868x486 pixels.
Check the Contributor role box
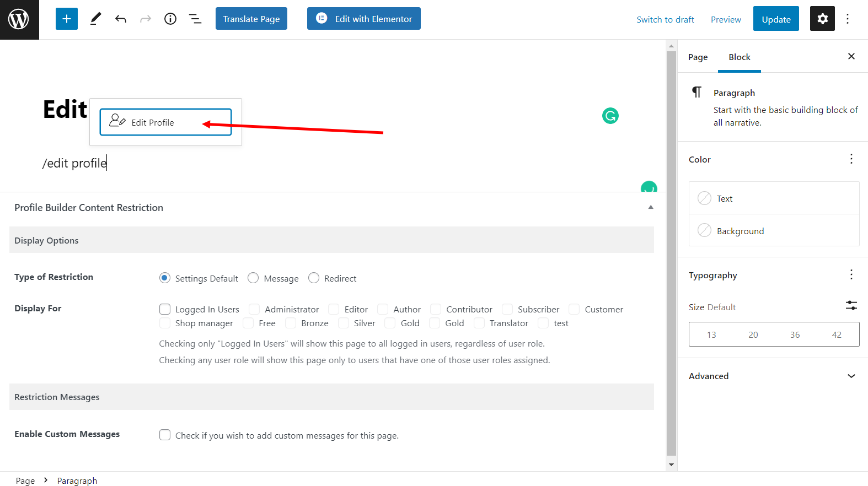point(436,309)
